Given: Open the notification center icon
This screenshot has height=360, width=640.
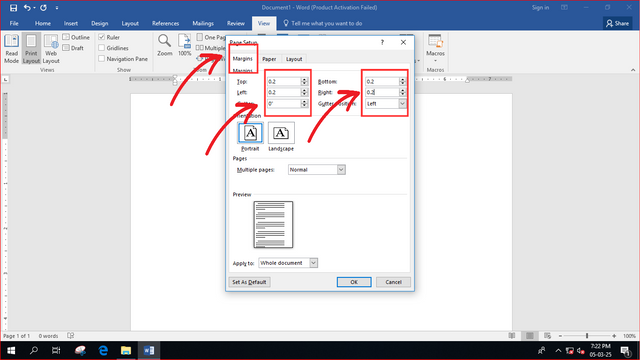Looking at the screenshot, I should click(625, 350).
